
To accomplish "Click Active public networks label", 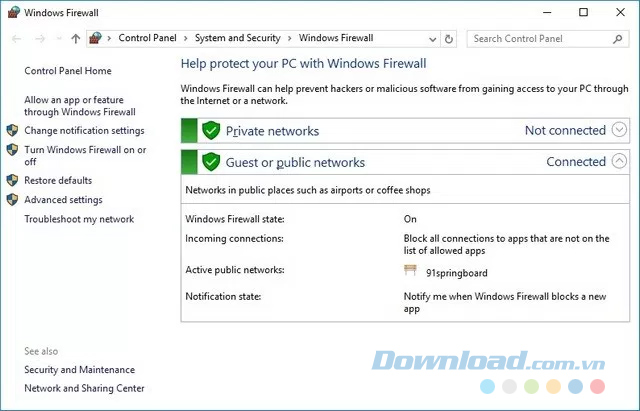I will (235, 270).
